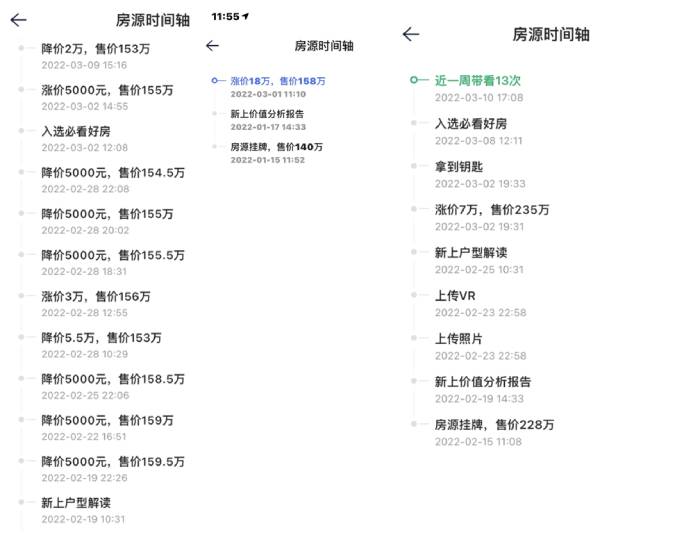
Task: Click timestamp 2022-02-28 10:29
Action: click(85, 354)
